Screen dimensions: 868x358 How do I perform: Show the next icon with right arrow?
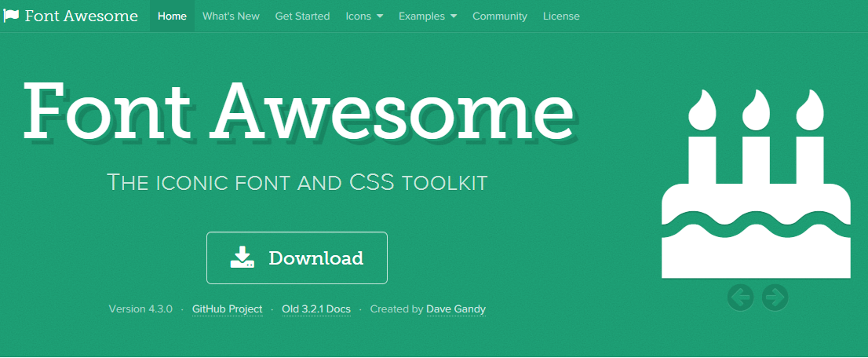775,298
